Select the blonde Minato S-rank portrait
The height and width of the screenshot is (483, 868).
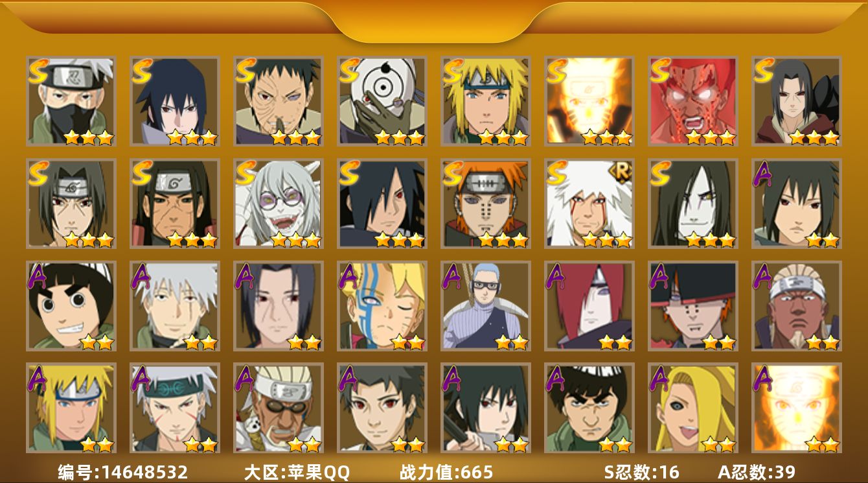point(485,101)
